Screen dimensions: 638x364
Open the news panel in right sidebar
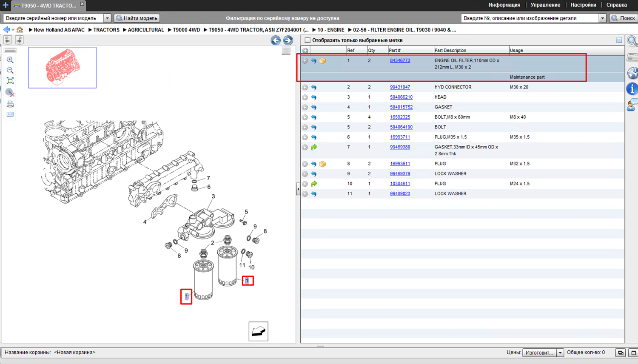(x=632, y=58)
